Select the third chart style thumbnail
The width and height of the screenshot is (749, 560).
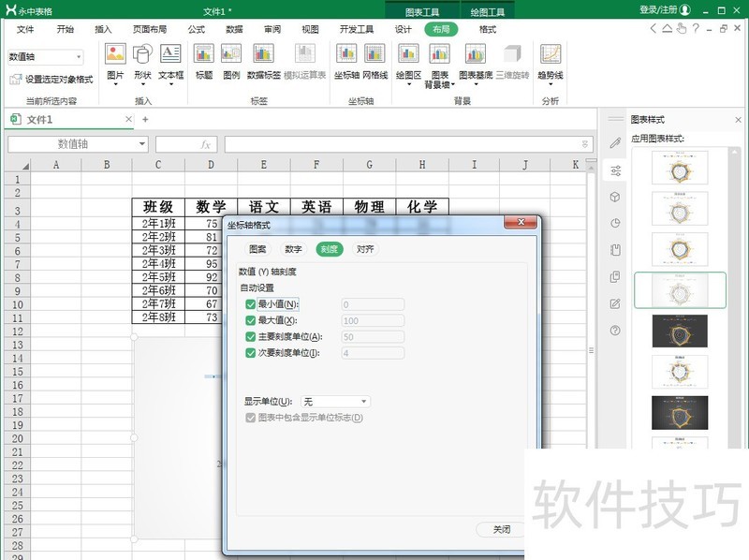click(680, 249)
